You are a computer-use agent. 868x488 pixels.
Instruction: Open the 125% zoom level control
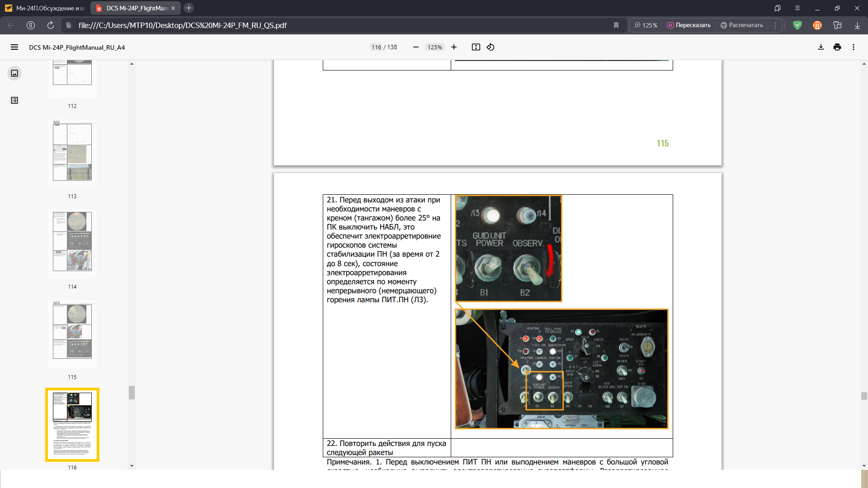click(646, 25)
